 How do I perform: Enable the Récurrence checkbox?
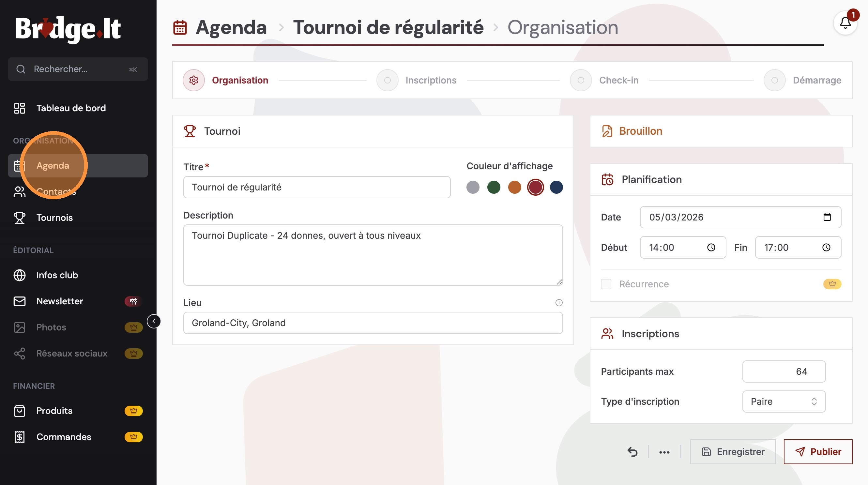606,284
